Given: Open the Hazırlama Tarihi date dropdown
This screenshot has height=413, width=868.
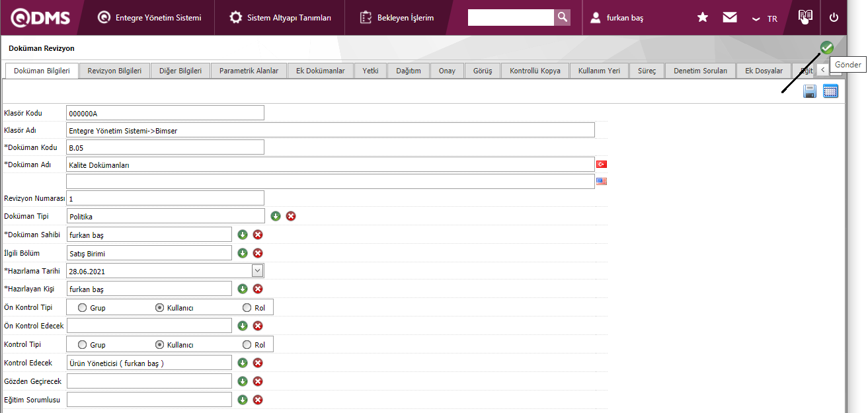Looking at the screenshot, I should pos(257,270).
